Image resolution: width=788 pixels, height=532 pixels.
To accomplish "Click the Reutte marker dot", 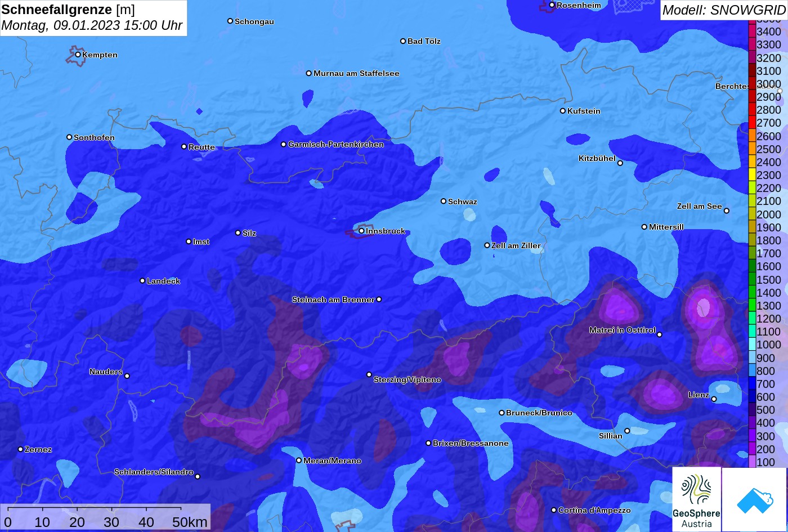I will point(184,146).
